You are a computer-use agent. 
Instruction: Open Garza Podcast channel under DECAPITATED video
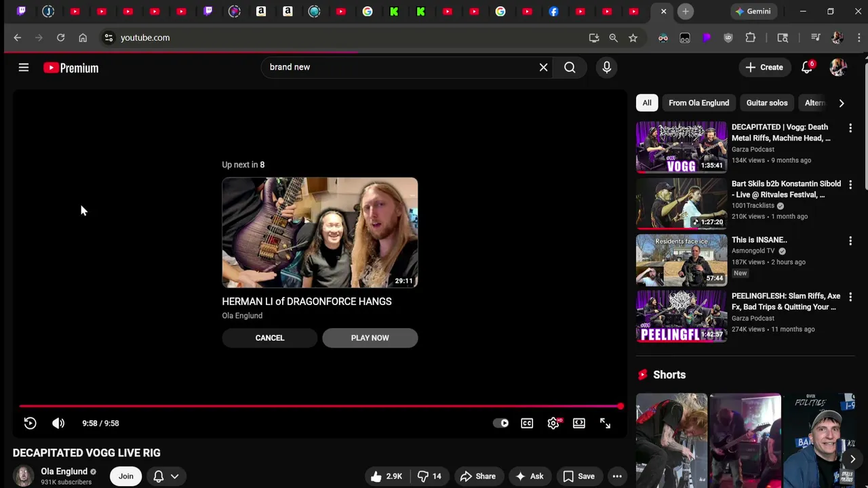[753, 149]
